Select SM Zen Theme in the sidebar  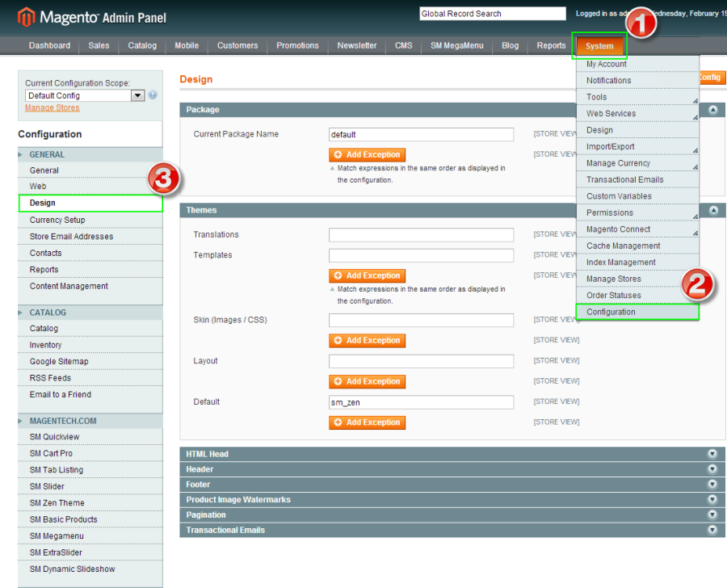(90, 503)
